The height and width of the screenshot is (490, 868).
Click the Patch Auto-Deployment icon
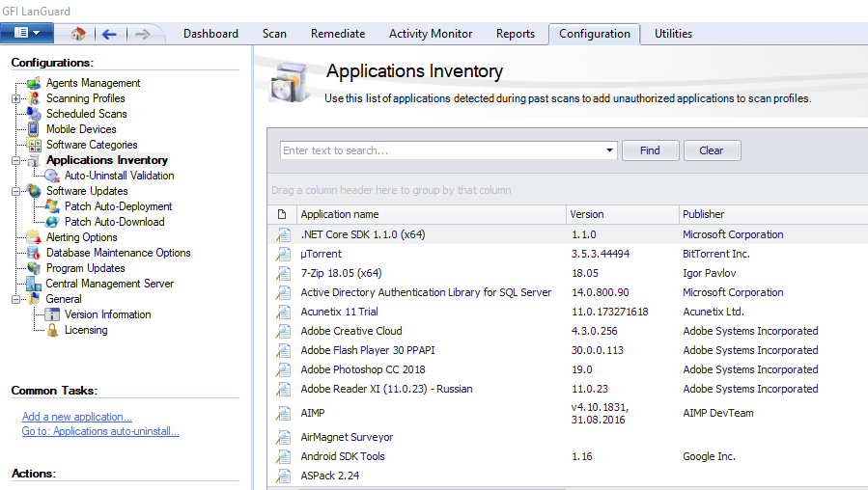click(52, 206)
